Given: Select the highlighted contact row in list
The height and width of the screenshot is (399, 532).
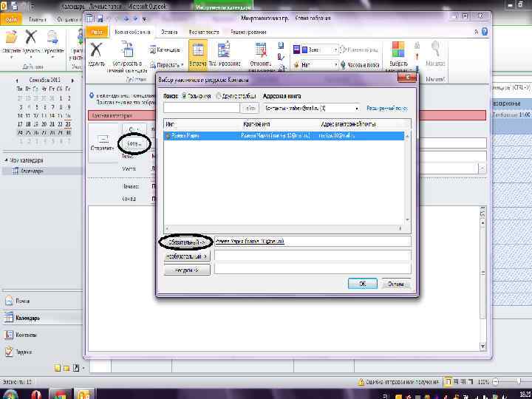Looking at the screenshot, I should pyautogui.click(x=284, y=135).
